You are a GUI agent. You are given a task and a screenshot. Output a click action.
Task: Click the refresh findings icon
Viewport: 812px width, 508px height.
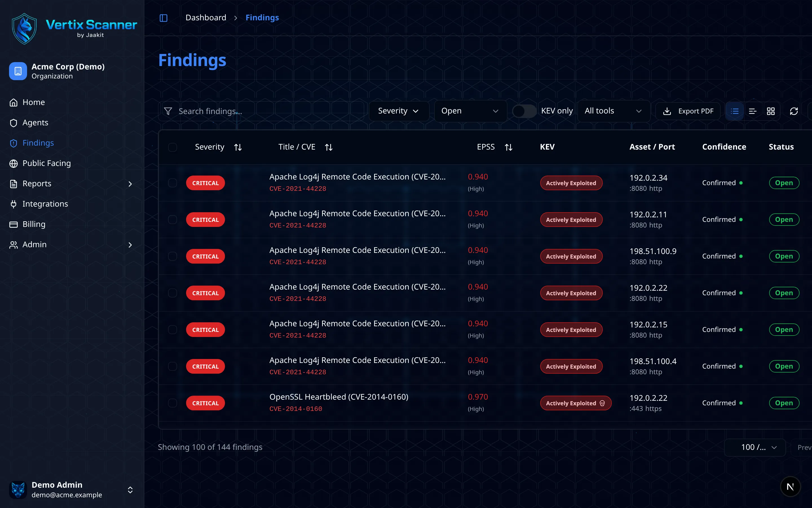[794, 111]
